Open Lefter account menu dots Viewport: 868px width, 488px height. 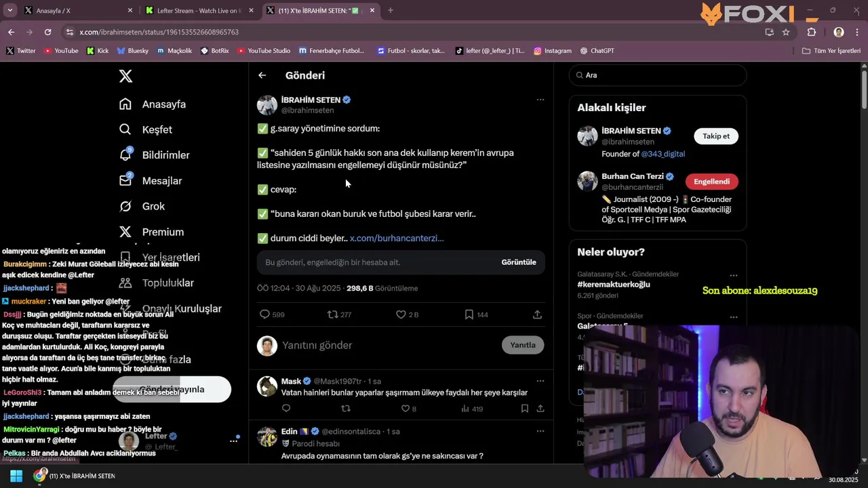pos(233,441)
